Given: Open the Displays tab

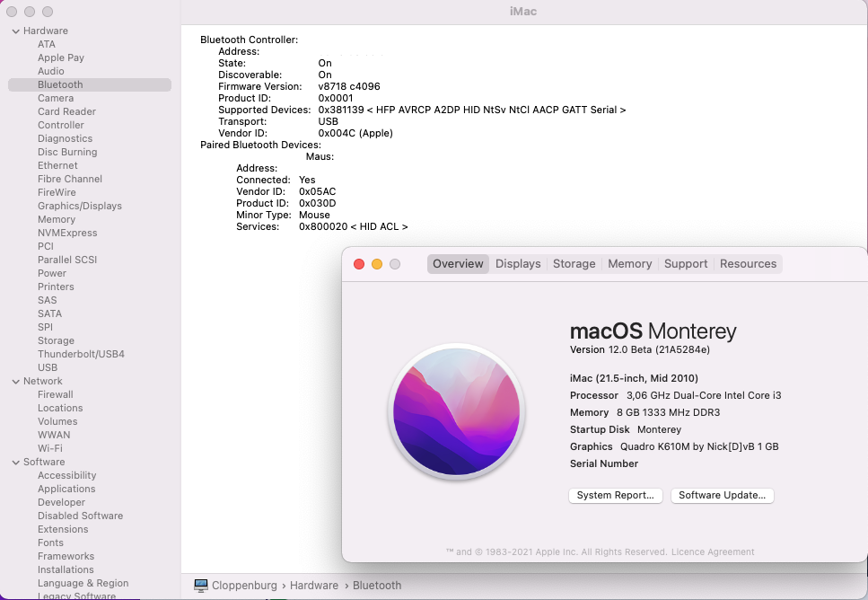Looking at the screenshot, I should (x=518, y=264).
